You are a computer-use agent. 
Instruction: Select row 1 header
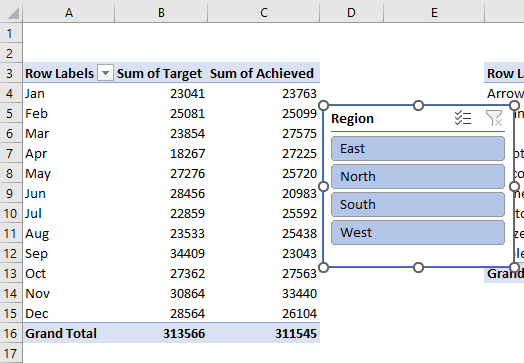click(11, 33)
